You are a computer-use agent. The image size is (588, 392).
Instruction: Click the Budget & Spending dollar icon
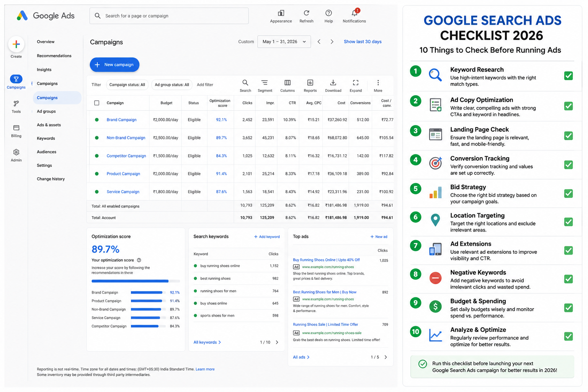click(x=436, y=306)
